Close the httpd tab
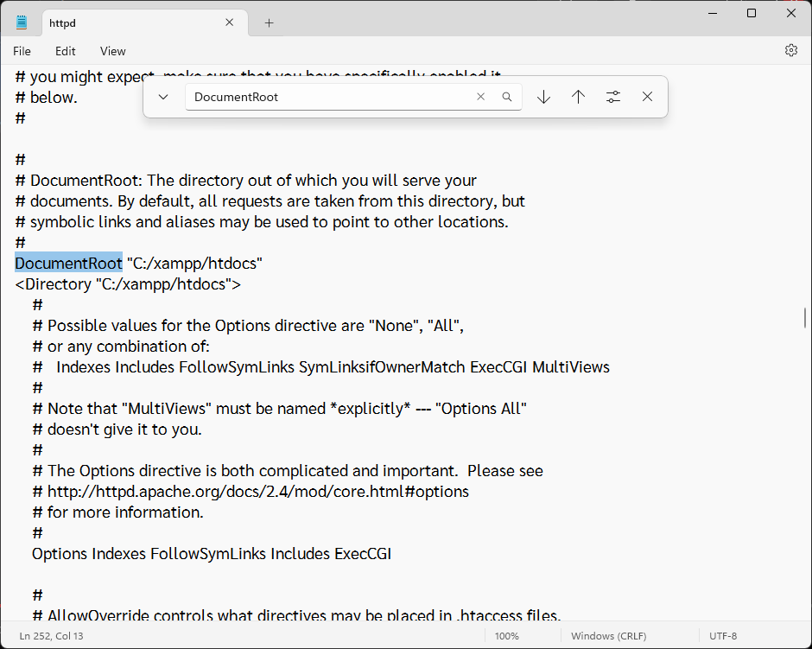Viewport: 812px width, 649px height. 230,22
